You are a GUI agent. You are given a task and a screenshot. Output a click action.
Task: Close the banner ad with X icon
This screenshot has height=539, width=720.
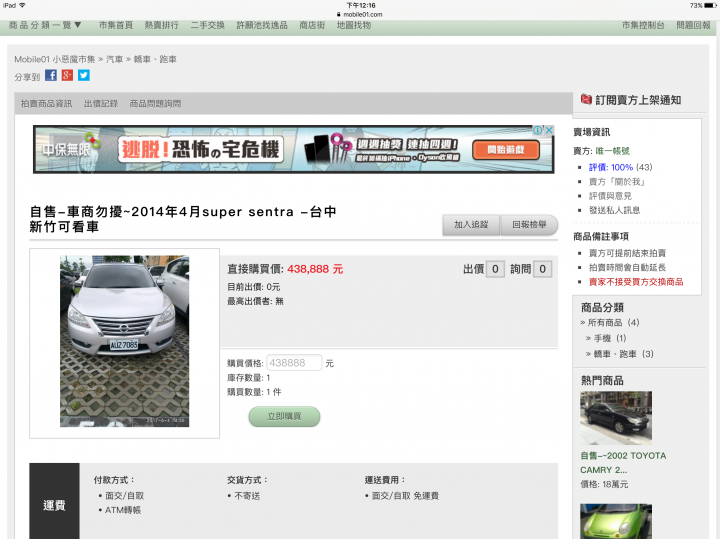click(549, 130)
